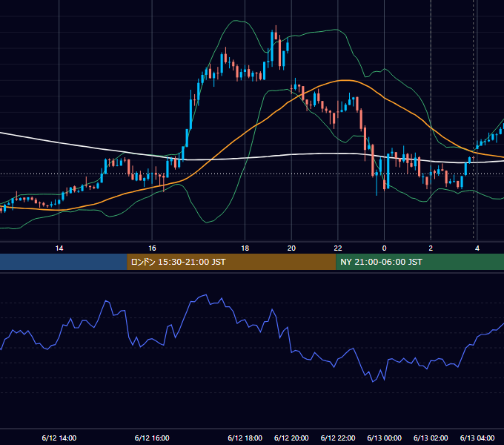
Task: Click the 6/12 22:00 date label
Action: click(x=338, y=438)
